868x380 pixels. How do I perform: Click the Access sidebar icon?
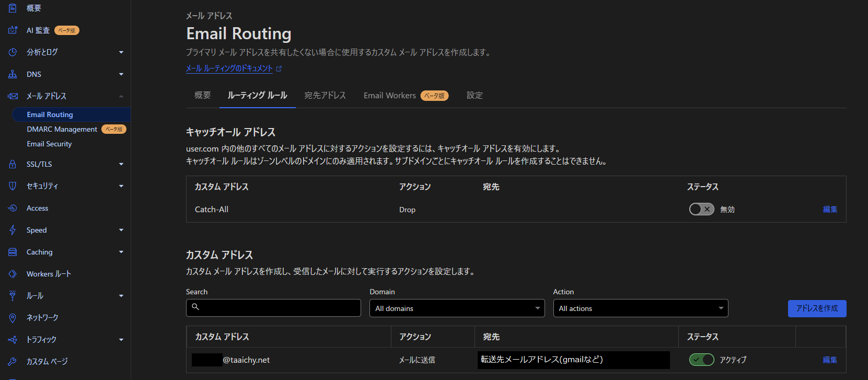[x=13, y=208]
